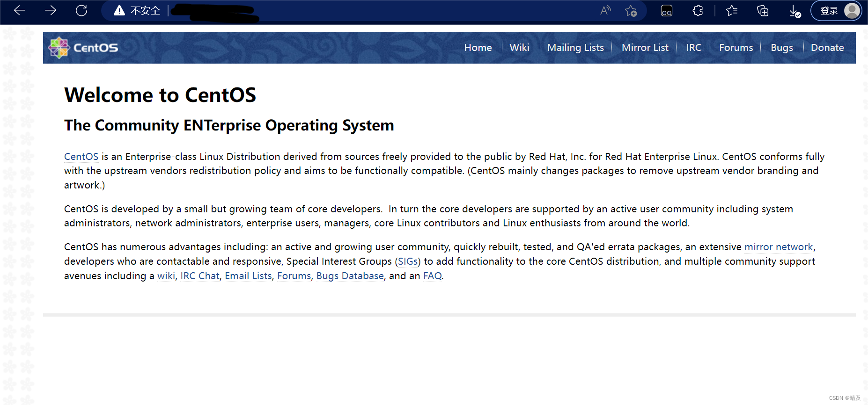The image size is (868, 405).
Task: Open the immersive reader glasses icon
Action: (x=667, y=11)
